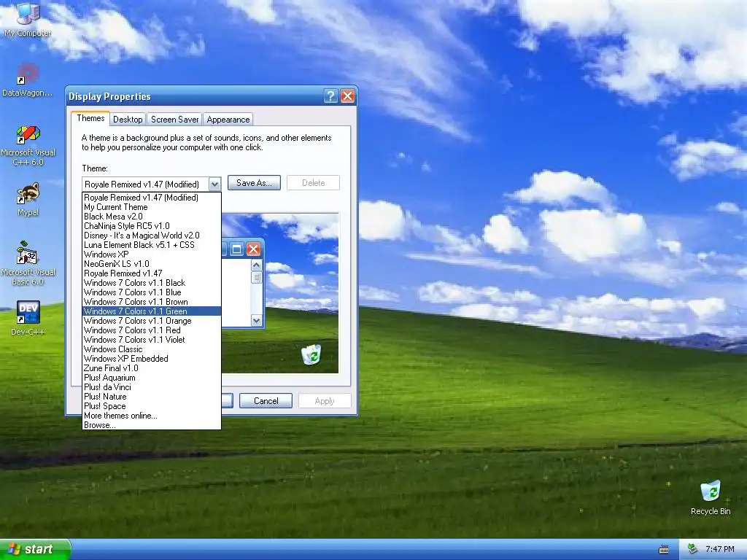Viewport: 747px width, 560px height.
Task: Switch to the Themes tab
Action: point(90,119)
